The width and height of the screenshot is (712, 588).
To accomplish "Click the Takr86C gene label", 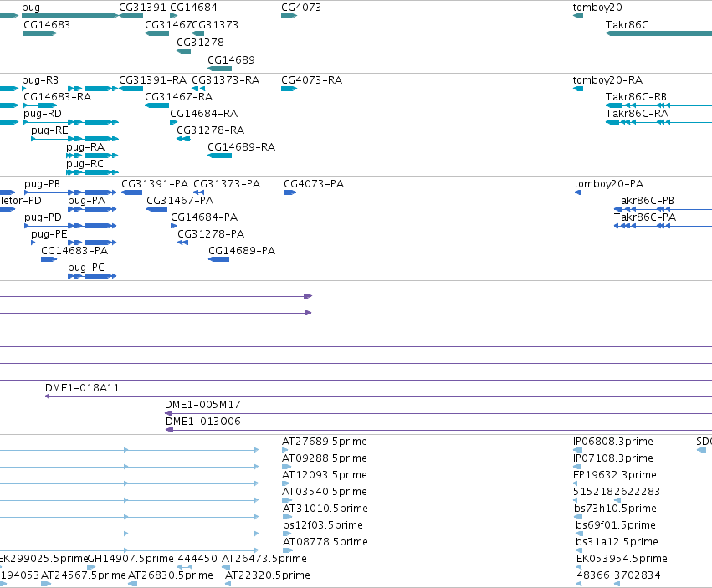I will pos(627,25).
